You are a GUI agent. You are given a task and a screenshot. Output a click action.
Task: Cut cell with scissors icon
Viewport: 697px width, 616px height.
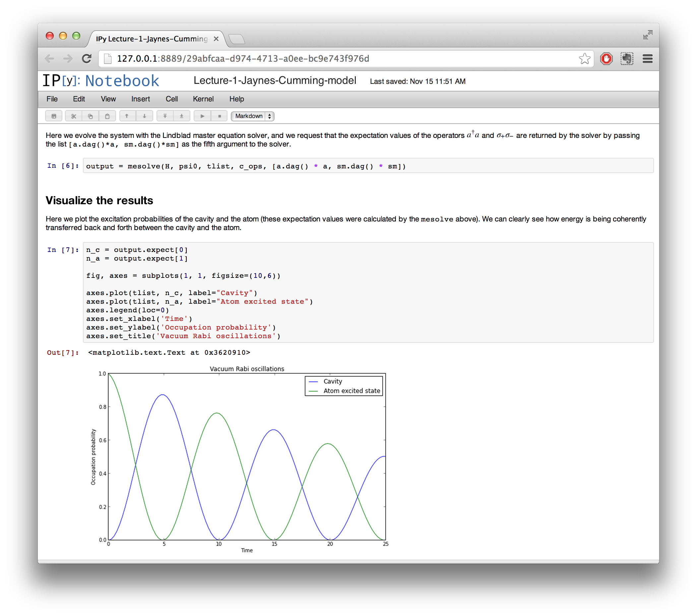pyautogui.click(x=74, y=116)
